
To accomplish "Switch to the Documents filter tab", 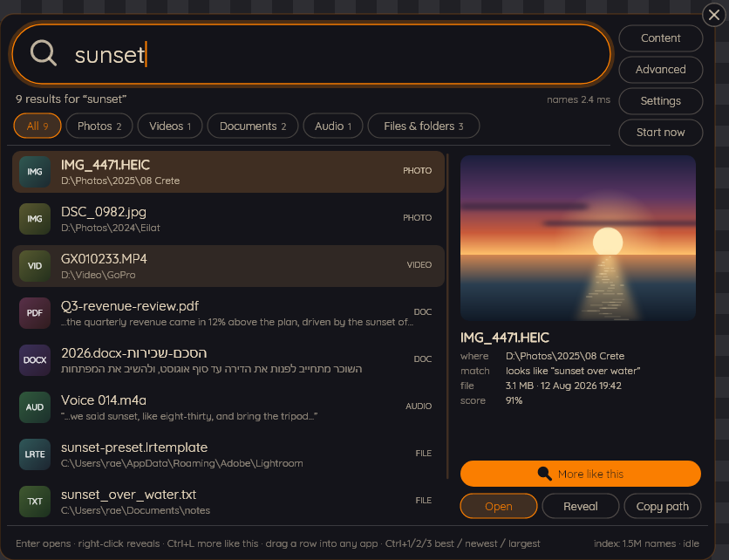I will [253, 126].
